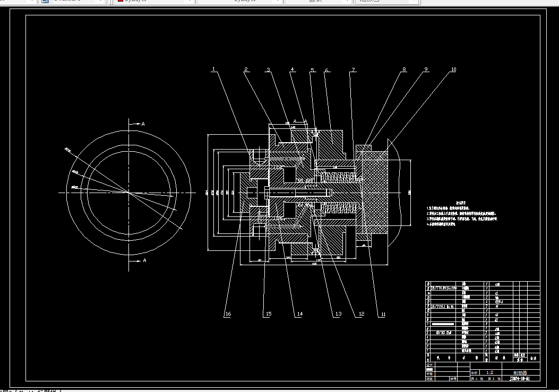Click the scale value 1:2 in title block
This screenshot has height=392, width=559.
(x=489, y=372)
